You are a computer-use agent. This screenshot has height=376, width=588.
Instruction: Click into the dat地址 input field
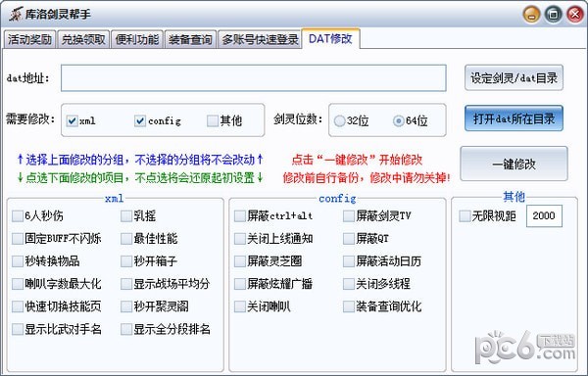click(254, 78)
